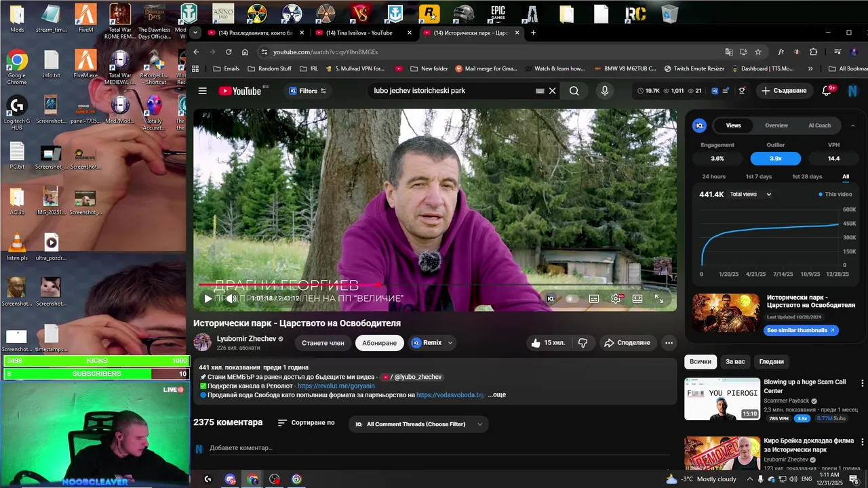Bookmark the page with the star icon

coord(758,52)
